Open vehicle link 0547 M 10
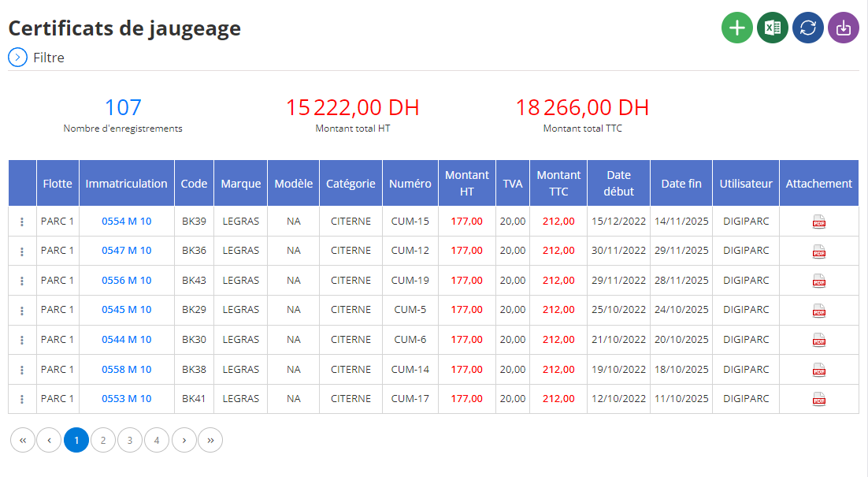Screen dimensions: 868x477 coord(126,251)
